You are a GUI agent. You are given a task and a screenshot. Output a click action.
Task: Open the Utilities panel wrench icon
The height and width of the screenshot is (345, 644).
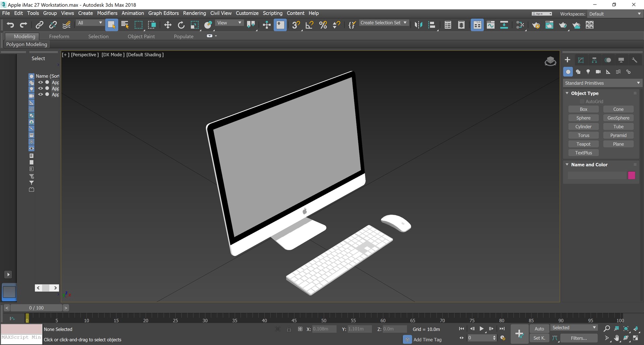click(634, 60)
